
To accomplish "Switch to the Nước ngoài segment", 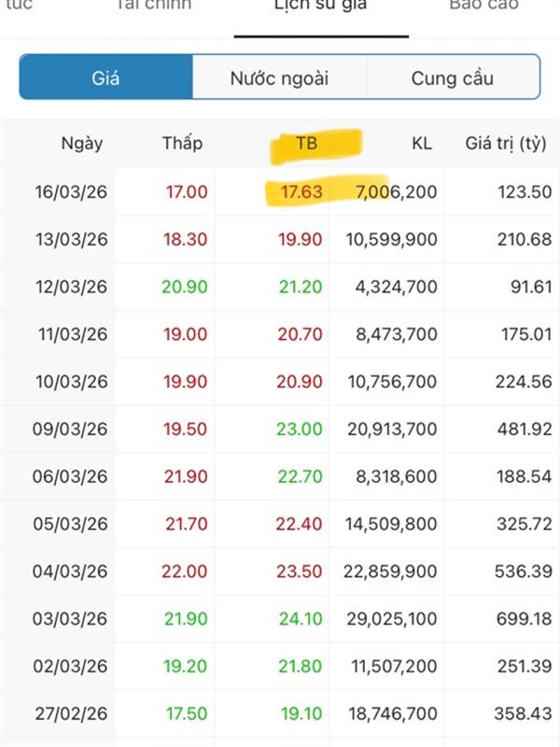I will click(279, 78).
